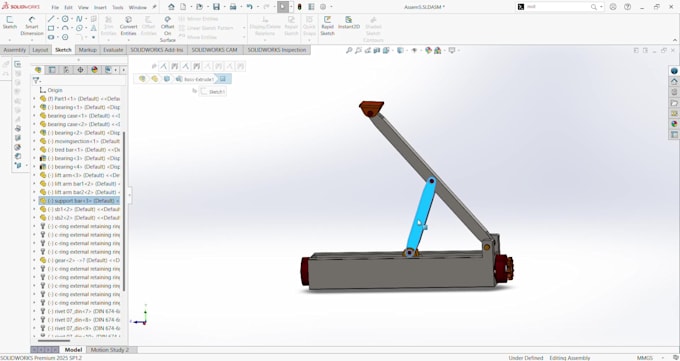The image size is (680, 361).
Task: Open the FeatureManager Design Tree tab
Action: pos(38,70)
